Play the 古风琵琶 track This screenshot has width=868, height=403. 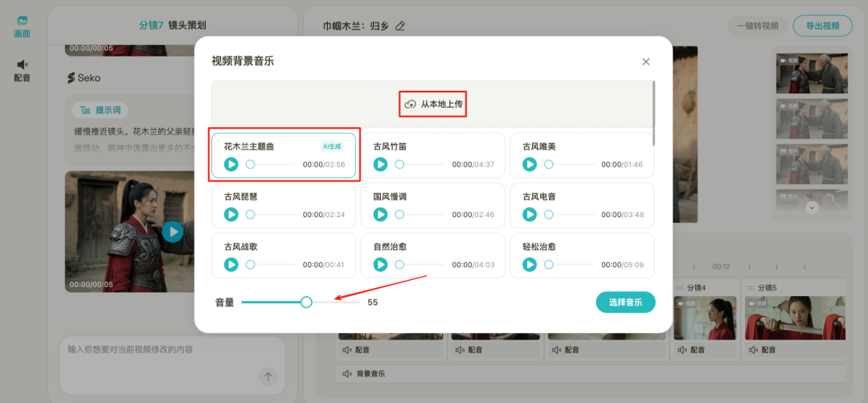tap(231, 215)
